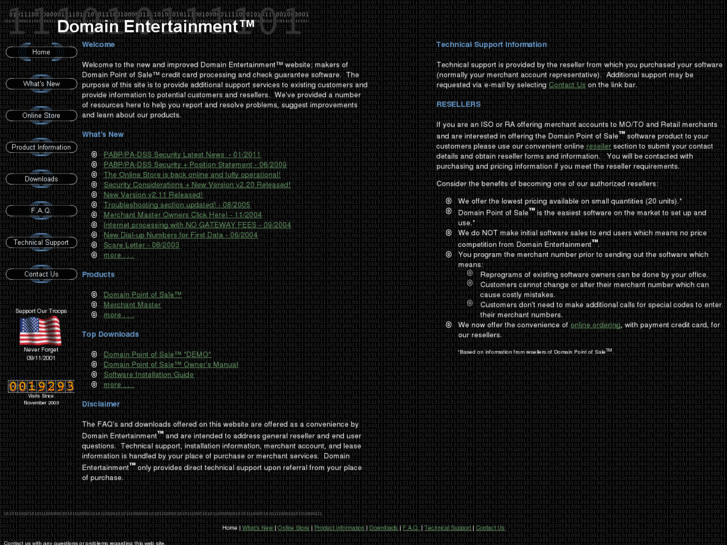The height and width of the screenshot is (545, 727).
Task: Click the Technical Support Information heading
Action: tap(491, 45)
